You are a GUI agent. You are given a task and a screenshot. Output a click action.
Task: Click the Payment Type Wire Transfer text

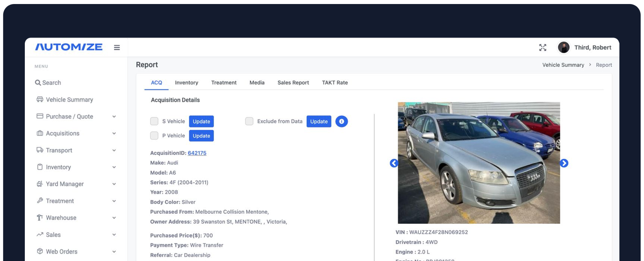tap(186, 245)
